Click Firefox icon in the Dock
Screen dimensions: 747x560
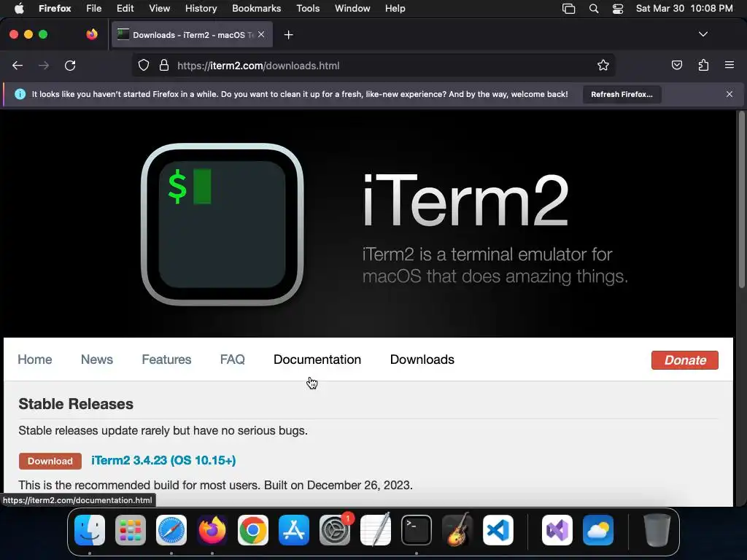[x=212, y=530]
